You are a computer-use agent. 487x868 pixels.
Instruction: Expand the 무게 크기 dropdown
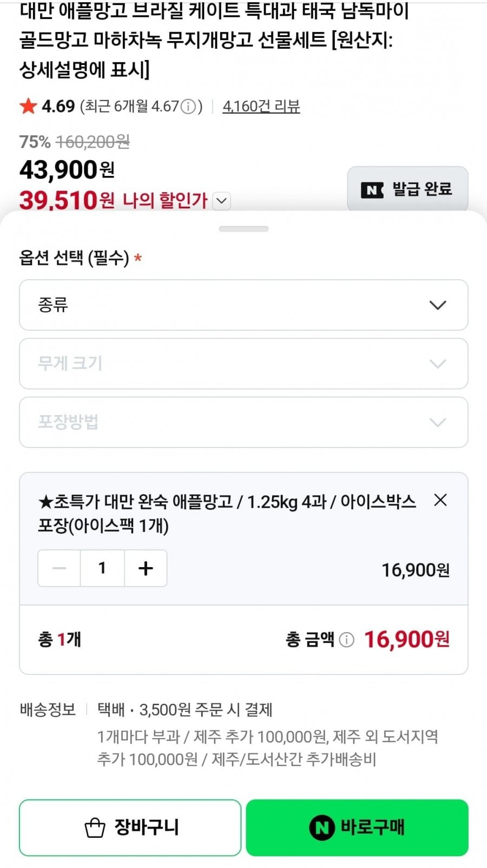pos(243,364)
